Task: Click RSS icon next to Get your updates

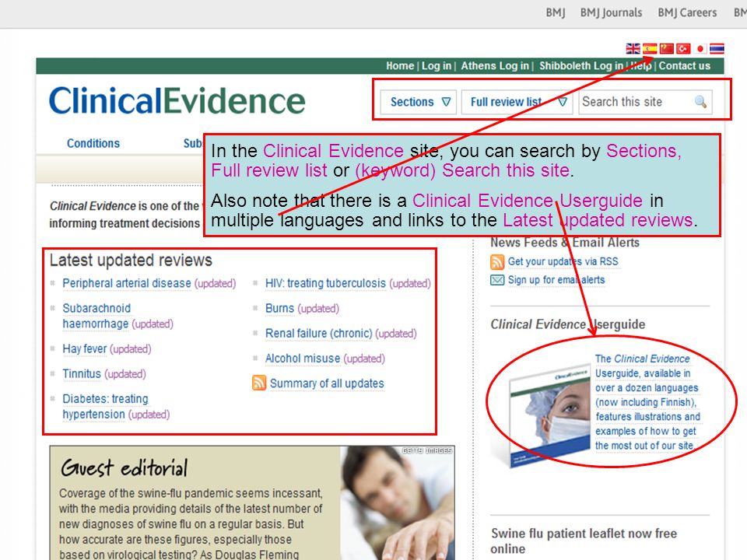Action: (497, 262)
